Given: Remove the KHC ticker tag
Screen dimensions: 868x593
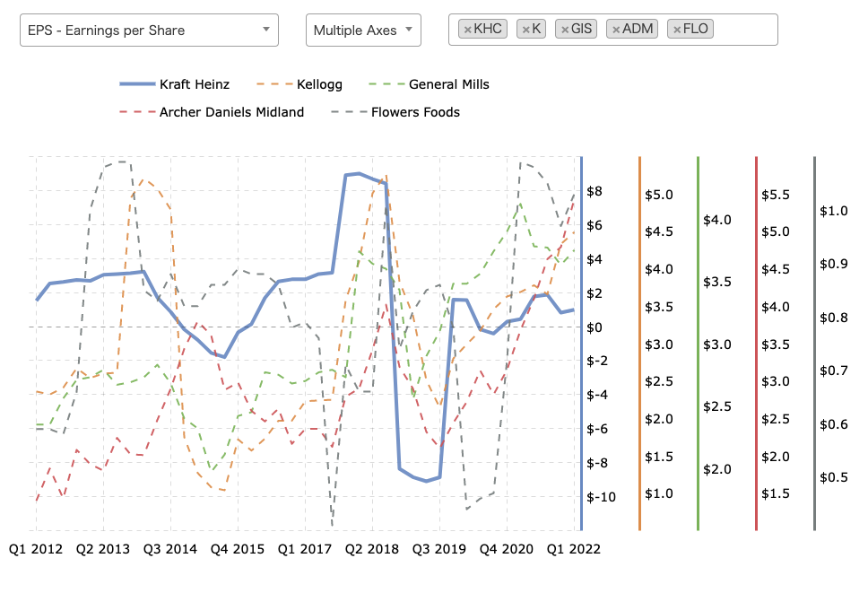Looking at the screenshot, I should 467,30.
